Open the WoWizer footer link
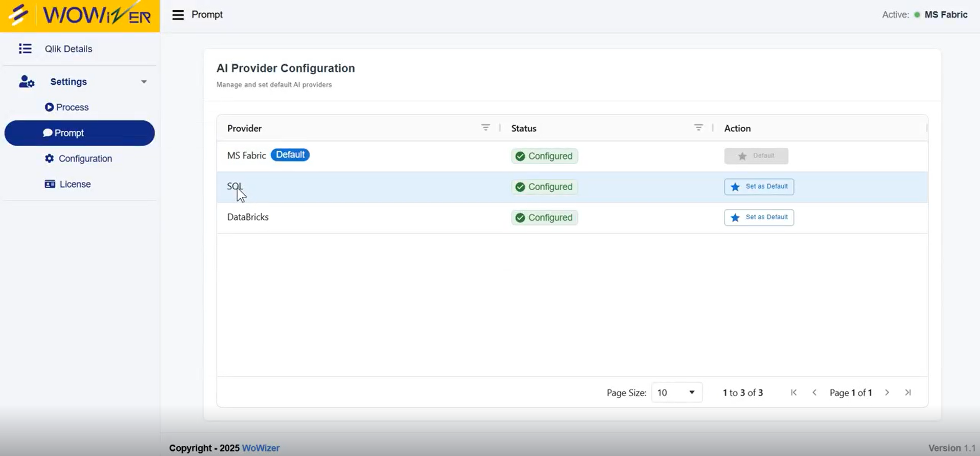 pos(261,448)
